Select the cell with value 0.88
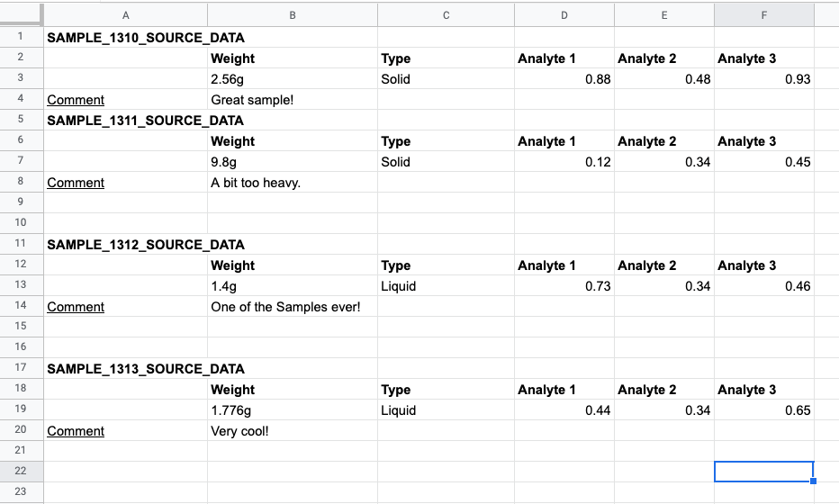 click(x=564, y=79)
